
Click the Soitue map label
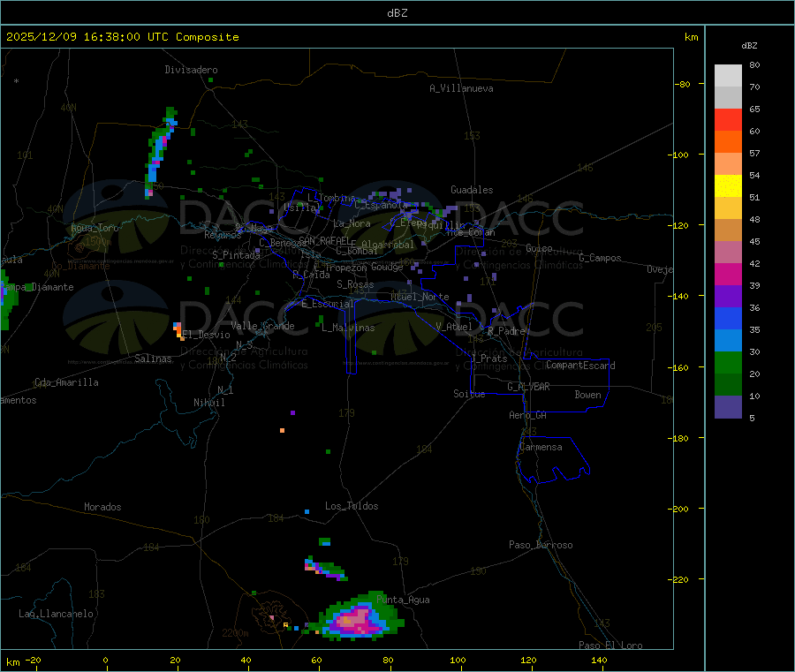click(x=469, y=394)
